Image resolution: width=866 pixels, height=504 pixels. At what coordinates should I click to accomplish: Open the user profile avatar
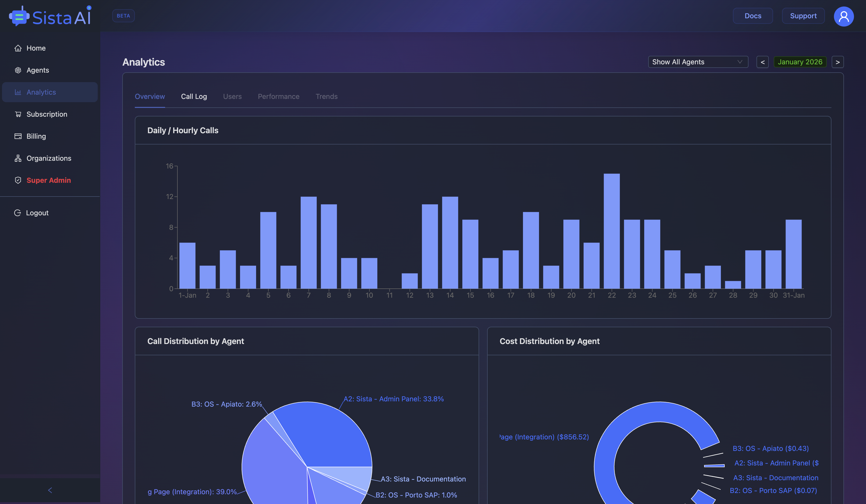tap(844, 16)
